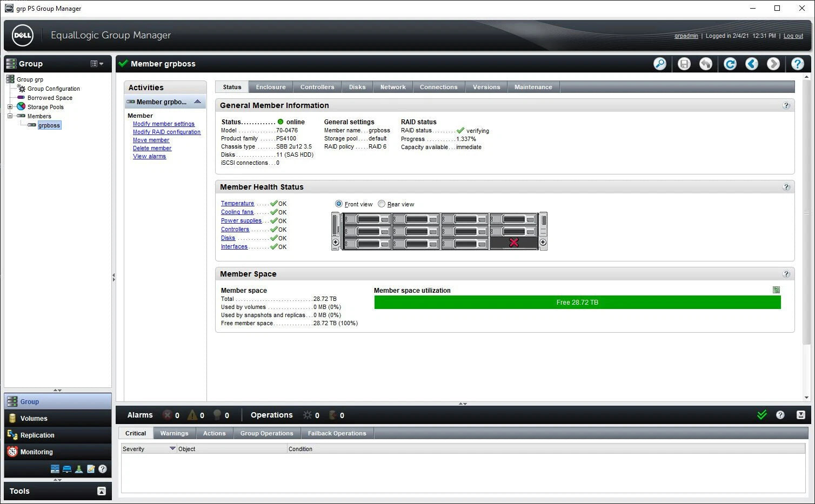
Task: Switch to the Warnings alarms tab
Action: tap(175, 433)
